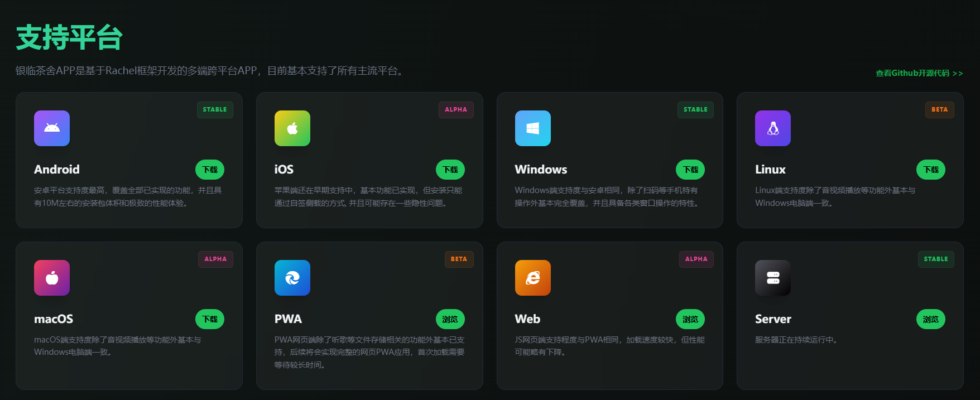Select the iOS title text

(x=284, y=170)
